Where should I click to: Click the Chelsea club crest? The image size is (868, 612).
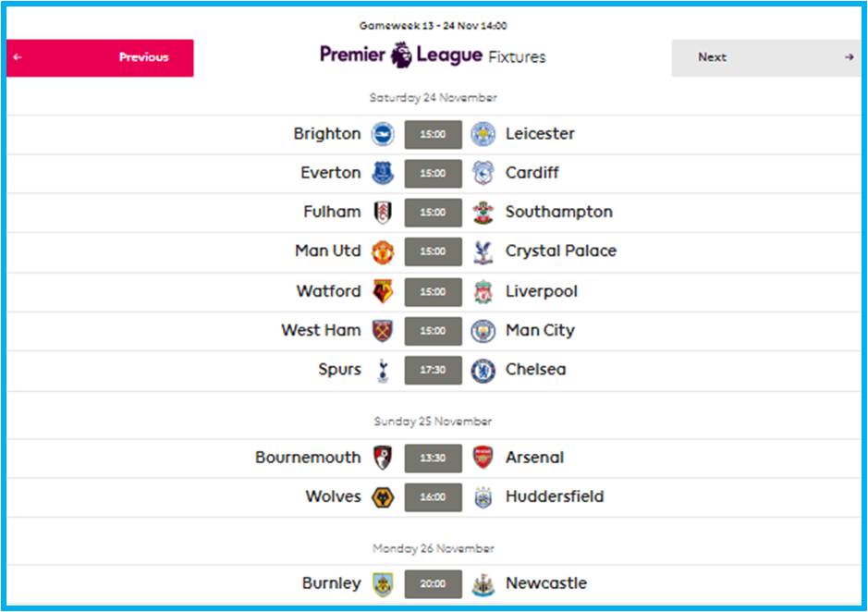click(483, 370)
